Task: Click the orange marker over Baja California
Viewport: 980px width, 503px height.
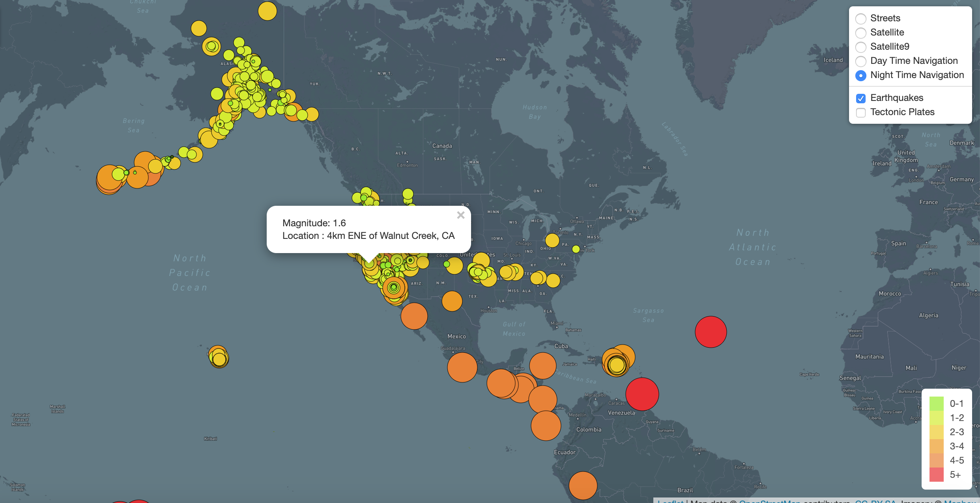Action: [x=414, y=316]
